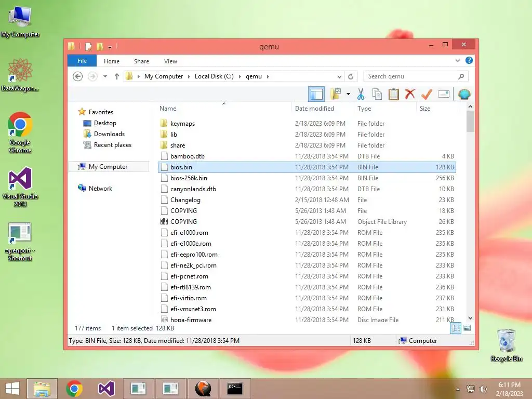Screen dimensions: 532x399
Task: Switch to Large icons view in status bar
Action: pos(467,328)
